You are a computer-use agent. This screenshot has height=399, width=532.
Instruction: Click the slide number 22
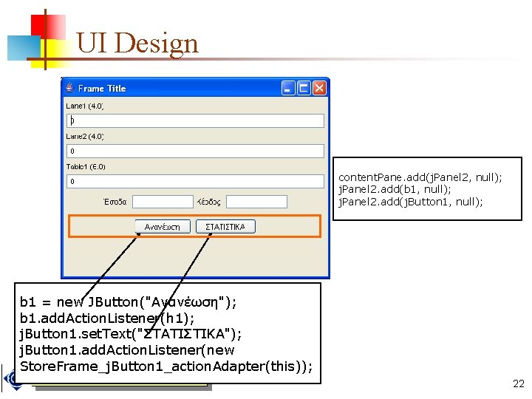(x=519, y=383)
